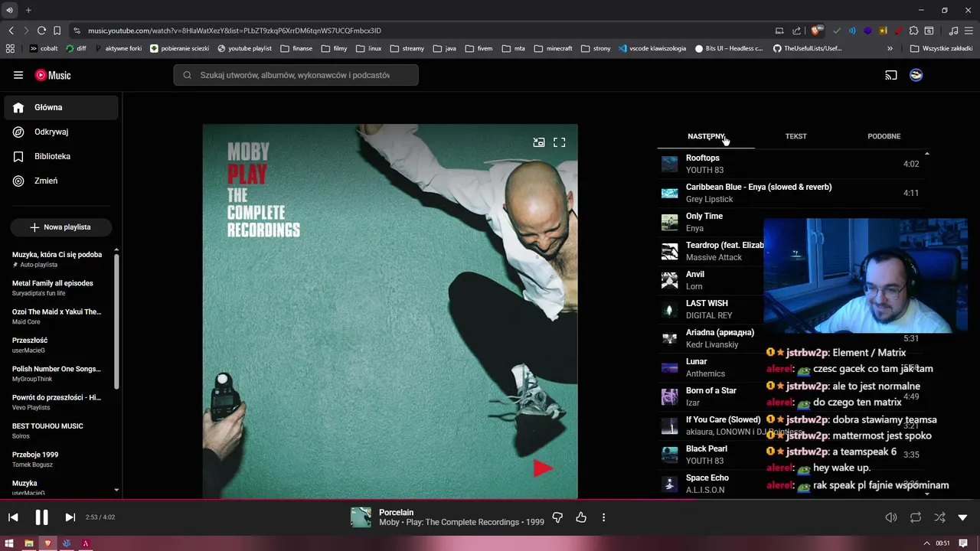Collapse the player page arrow
The image size is (980, 551).
(x=963, y=517)
